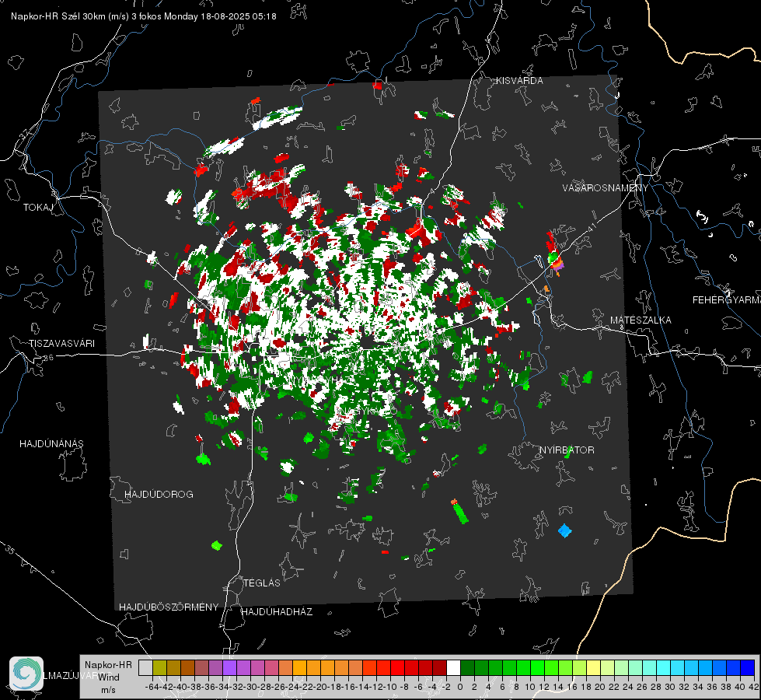
Task: Select the HAJDÚBÖSZÖRMÉNY label
Action: pyautogui.click(x=169, y=607)
